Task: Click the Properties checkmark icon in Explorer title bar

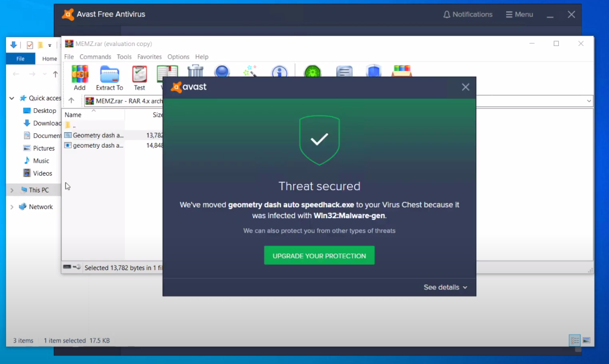Action: [x=30, y=45]
